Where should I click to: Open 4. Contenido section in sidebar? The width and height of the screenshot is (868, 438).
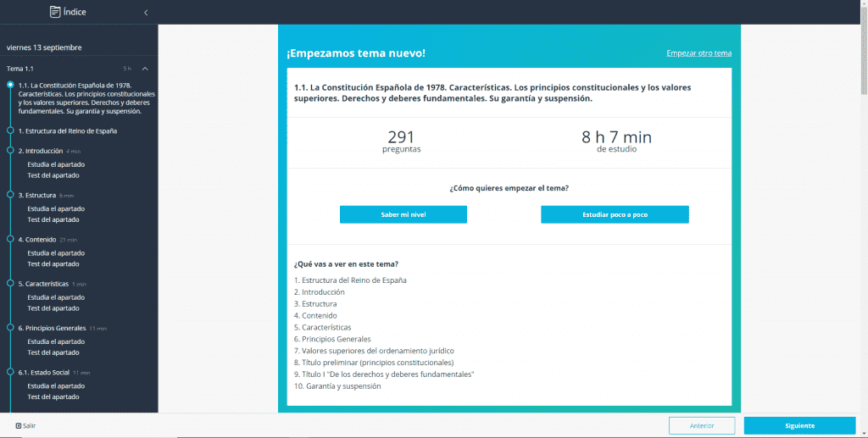click(x=37, y=240)
